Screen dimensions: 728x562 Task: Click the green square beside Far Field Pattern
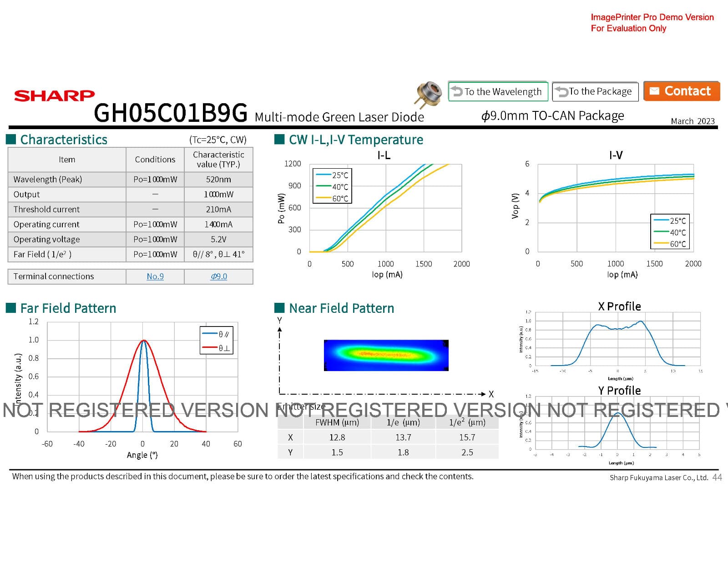pyautogui.click(x=11, y=308)
